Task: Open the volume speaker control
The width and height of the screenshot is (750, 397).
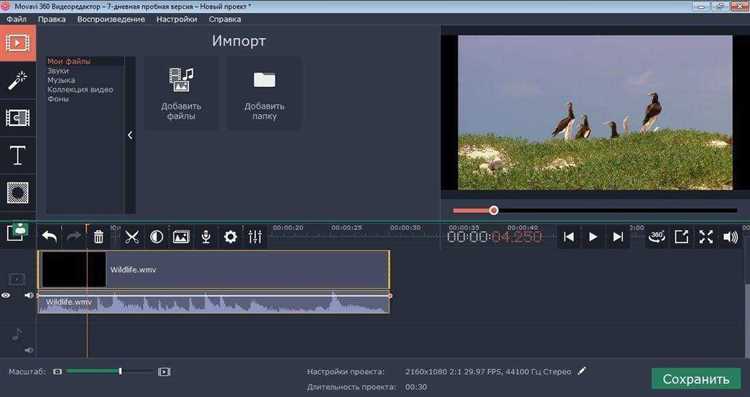Action: pos(730,237)
